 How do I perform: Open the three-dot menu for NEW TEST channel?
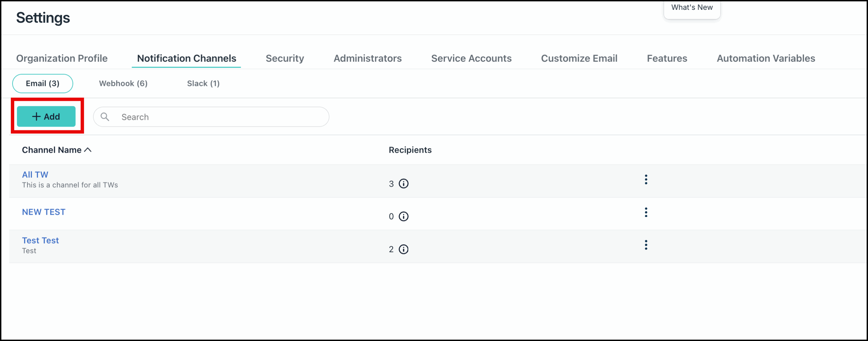click(646, 213)
